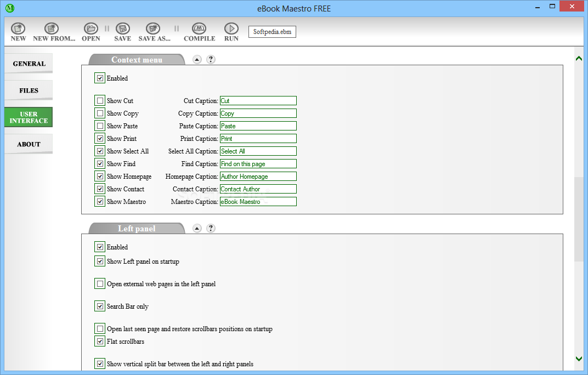
Task: Enable the Show Paste checkbox
Action: pyautogui.click(x=100, y=126)
